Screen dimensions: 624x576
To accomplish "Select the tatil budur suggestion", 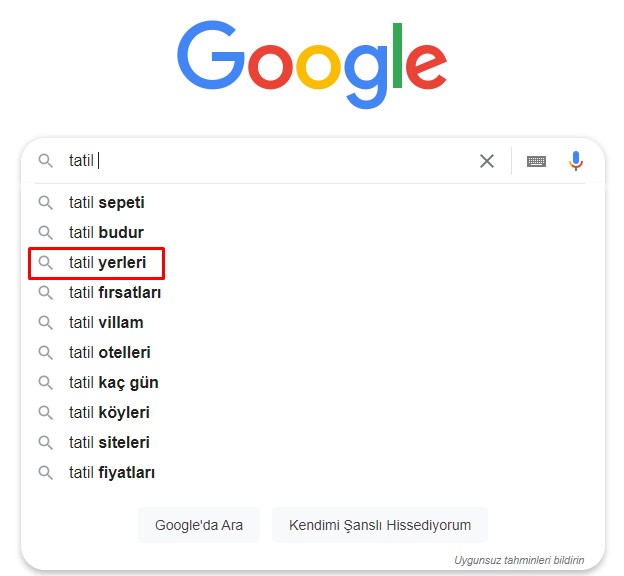I will pyautogui.click(x=312, y=232).
